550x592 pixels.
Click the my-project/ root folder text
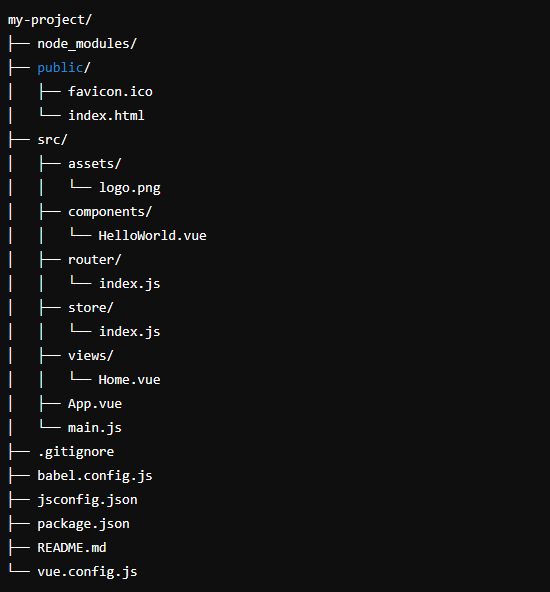[x=49, y=20]
